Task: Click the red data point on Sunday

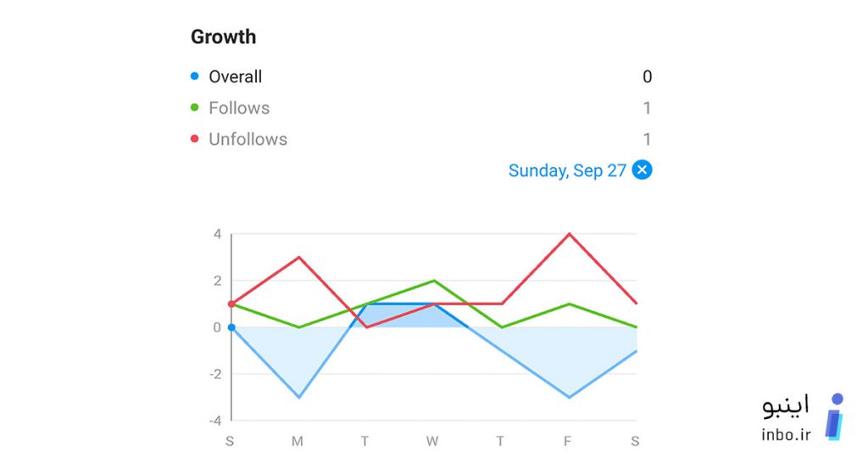Action: click(231, 304)
